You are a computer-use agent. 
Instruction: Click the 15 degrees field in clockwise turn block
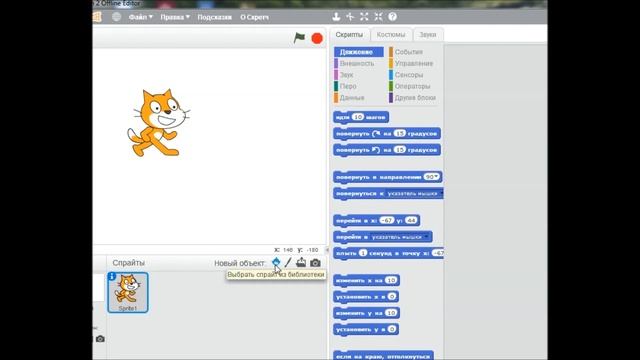tap(400, 133)
